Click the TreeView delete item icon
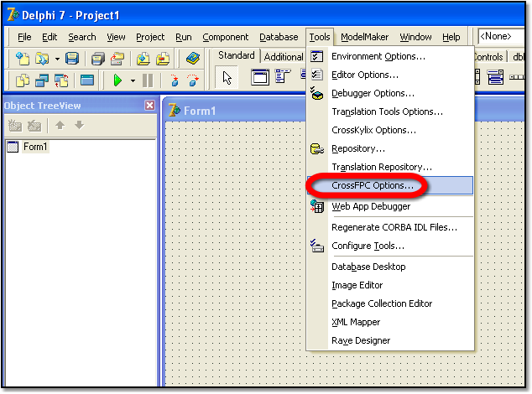532x394 pixels. pos(34,126)
